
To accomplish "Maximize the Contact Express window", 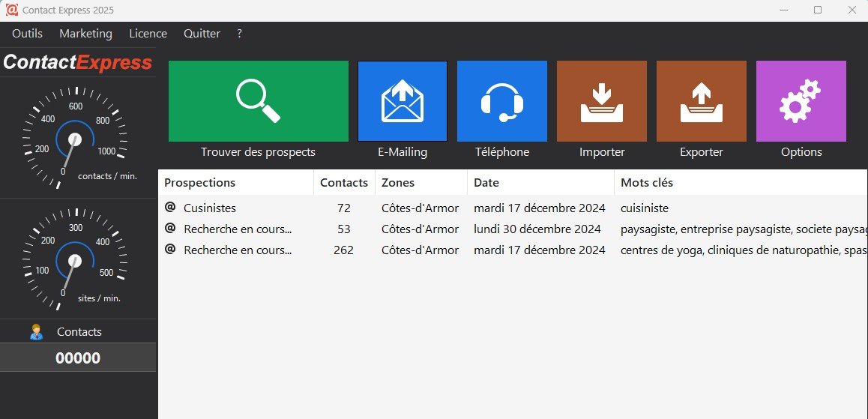I will point(818,10).
